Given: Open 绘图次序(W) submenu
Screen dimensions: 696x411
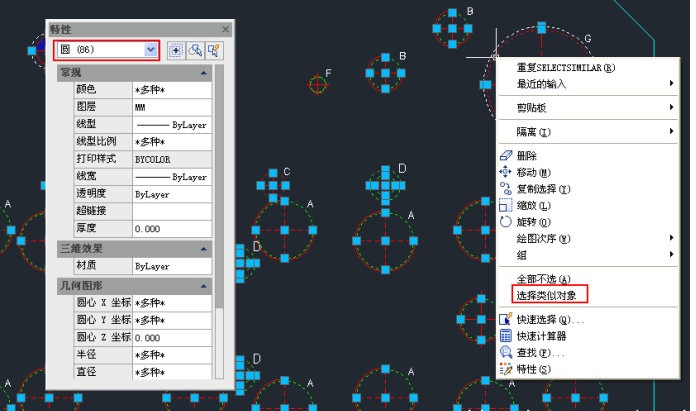Looking at the screenshot, I should click(x=588, y=239).
